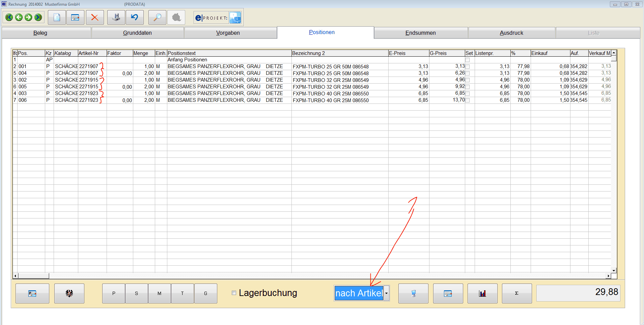This screenshot has height=325, width=644.
Task: Click the red X delete icon
Action: pos(95,18)
